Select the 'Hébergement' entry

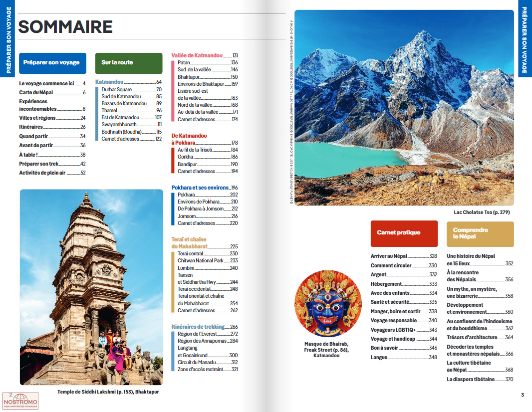pos(404,284)
